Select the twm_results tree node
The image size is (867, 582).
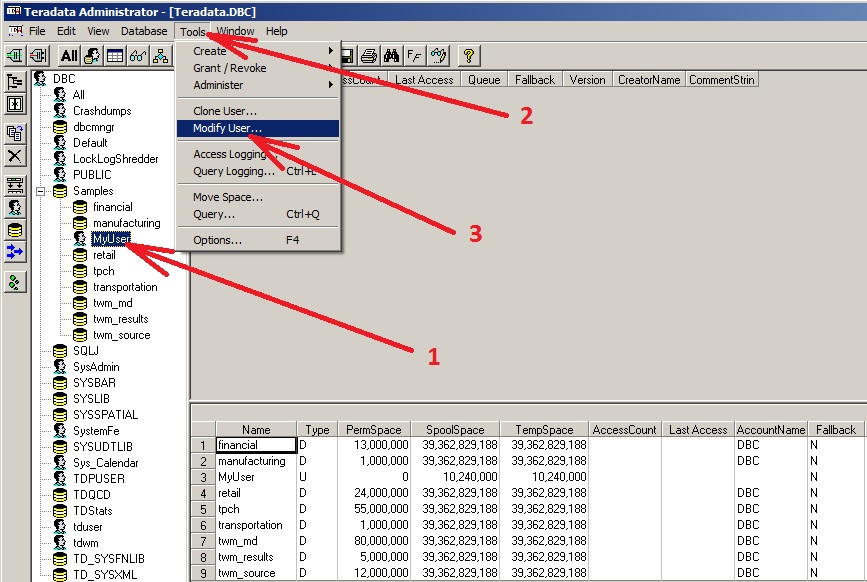coord(121,319)
